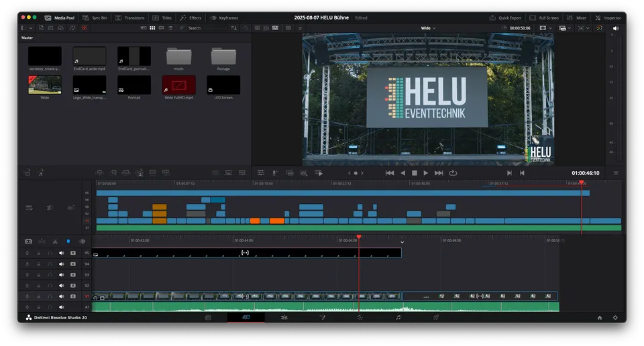Open the footage folder bin
644x346 pixels.
pos(223,56)
